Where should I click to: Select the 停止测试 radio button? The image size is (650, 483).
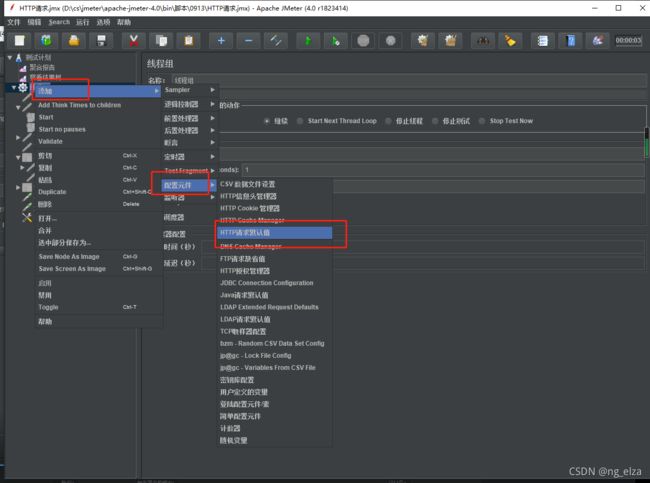(435, 121)
